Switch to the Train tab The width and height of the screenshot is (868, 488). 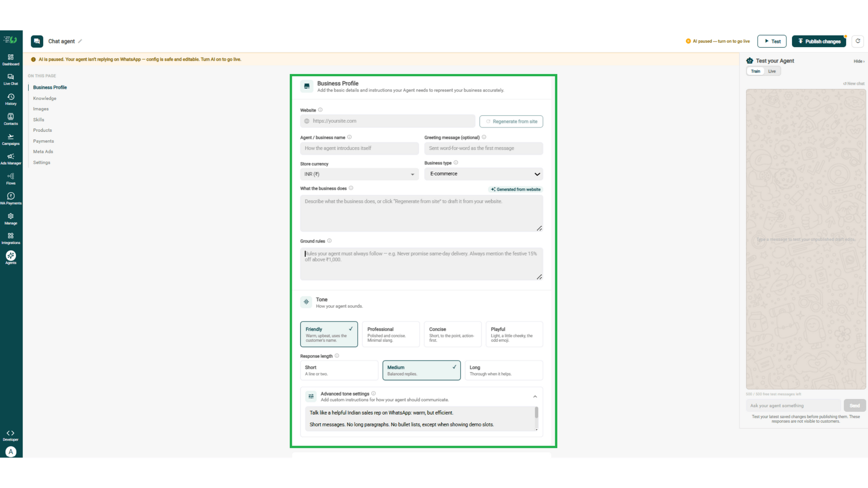(756, 71)
